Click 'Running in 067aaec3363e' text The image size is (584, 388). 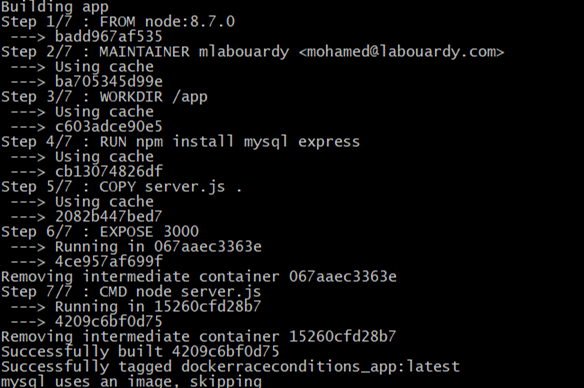pos(158,247)
